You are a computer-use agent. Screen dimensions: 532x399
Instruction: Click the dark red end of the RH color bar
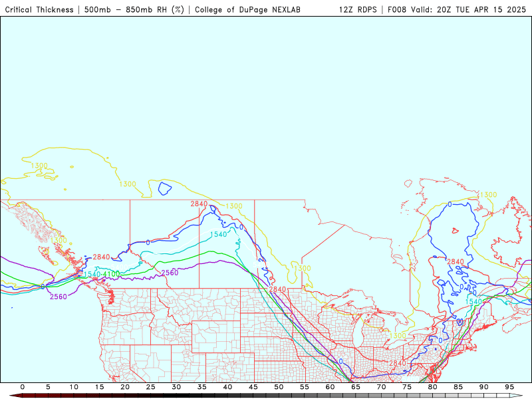15,396
